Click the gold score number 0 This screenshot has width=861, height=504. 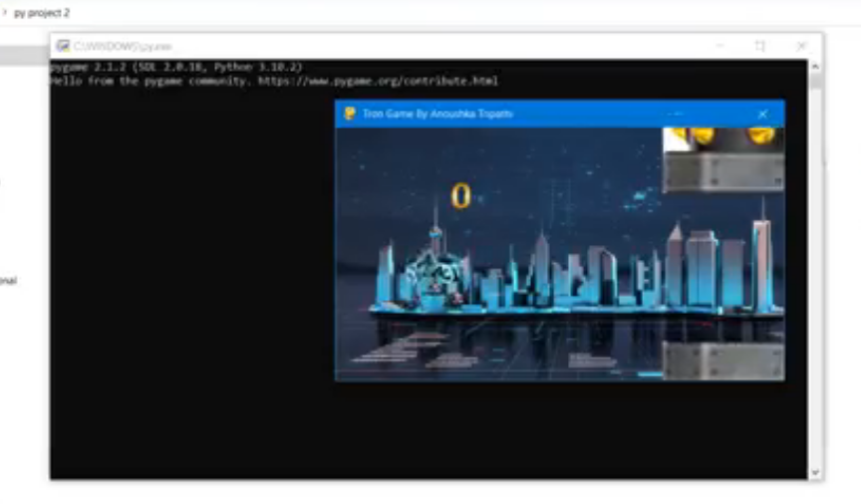[x=460, y=196]
